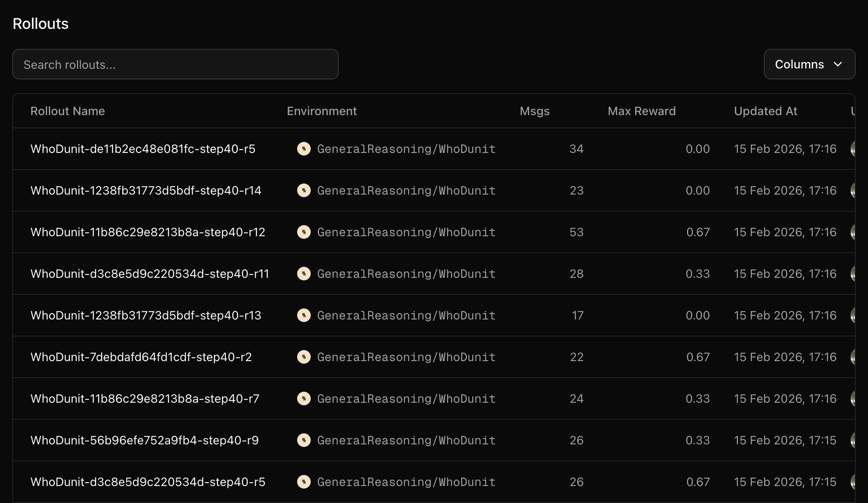Click user avatar in first rollout row

852,149
